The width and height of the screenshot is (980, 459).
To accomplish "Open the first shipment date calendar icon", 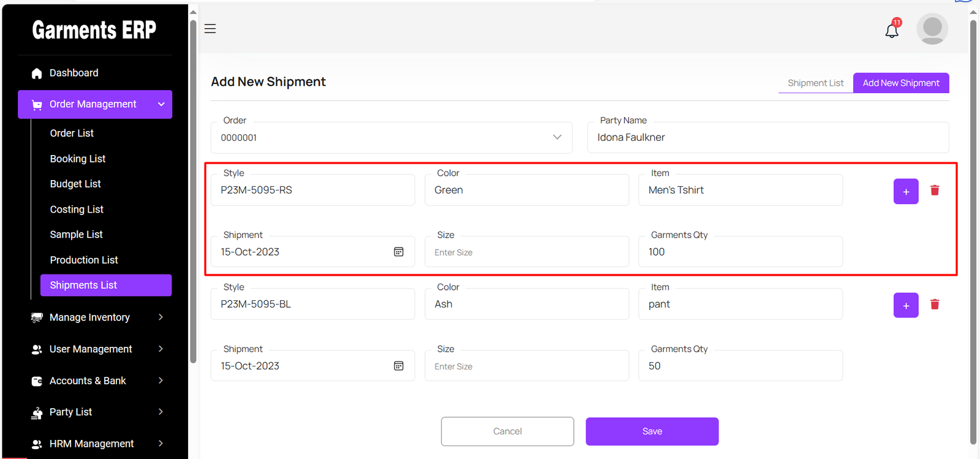I will [x=399, y=252].
